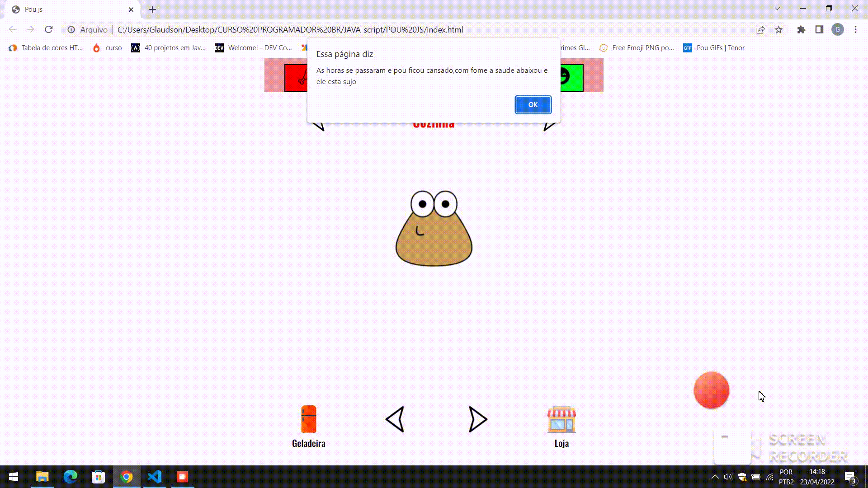868x488 pixels.
Task: Confirm the alert by clicking OK
Action: [x=533, y=105]
